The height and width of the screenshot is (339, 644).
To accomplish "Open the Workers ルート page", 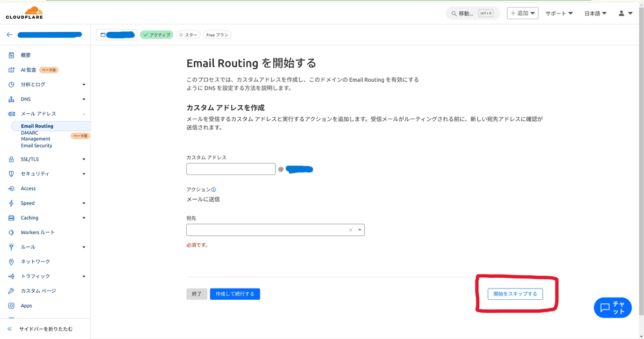I will pos(38,232).
